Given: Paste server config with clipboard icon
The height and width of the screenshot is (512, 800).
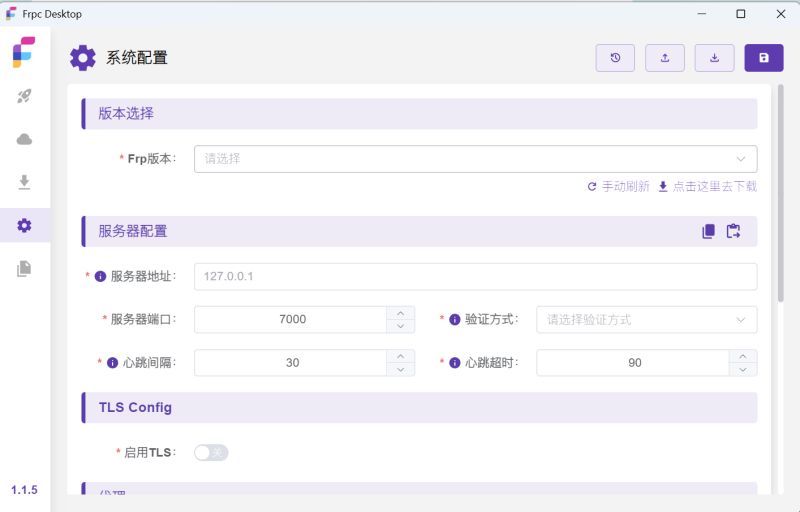Looking at the screenshot, I should pyautogui.click(x=734, y=231).
